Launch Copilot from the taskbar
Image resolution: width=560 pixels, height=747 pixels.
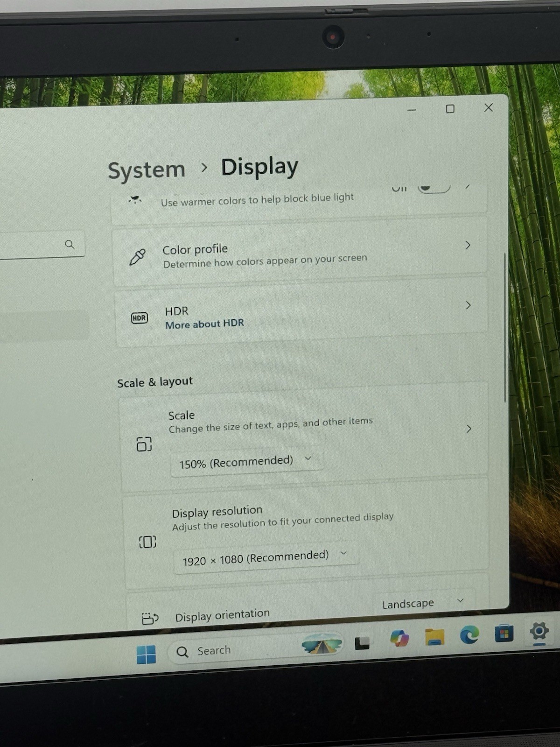(x=399, y=638)
